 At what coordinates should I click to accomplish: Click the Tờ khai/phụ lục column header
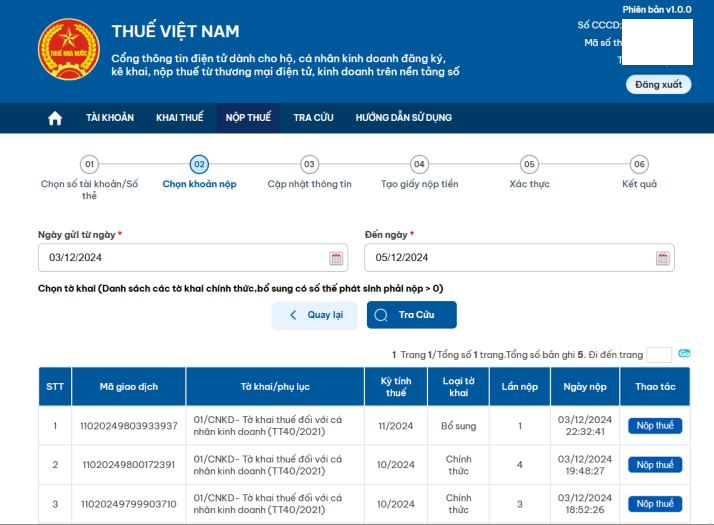click(x=275, y=387)
